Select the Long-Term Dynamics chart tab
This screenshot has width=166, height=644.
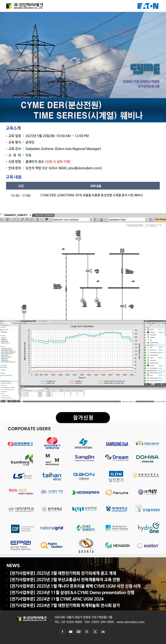click(31, 321)
